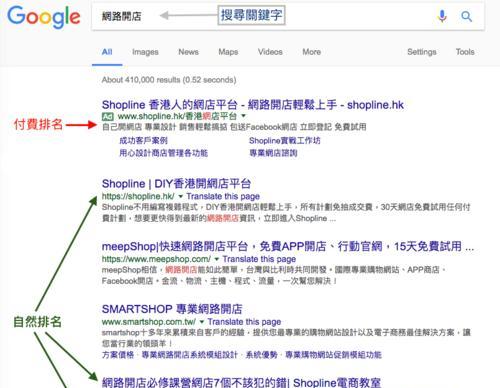Open the Shopline實戰工作坊 sitelink
The height and width of the screenshot is (388, 500).
pos(285,141)
